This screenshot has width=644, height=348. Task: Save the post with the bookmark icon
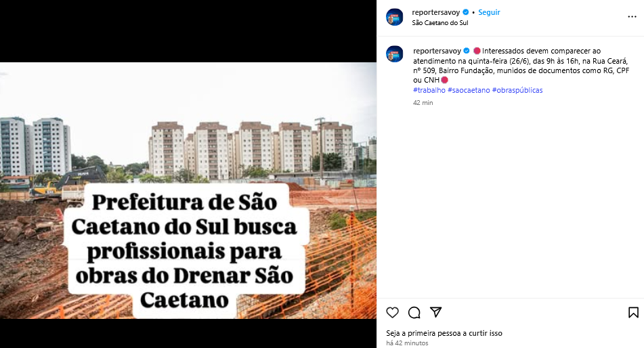(633, 313)
